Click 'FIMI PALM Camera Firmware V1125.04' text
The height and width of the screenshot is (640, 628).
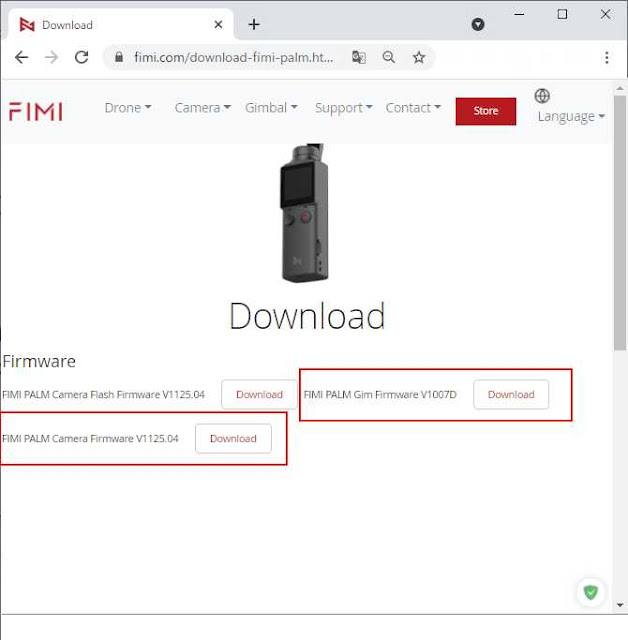(x=90, y=439)
